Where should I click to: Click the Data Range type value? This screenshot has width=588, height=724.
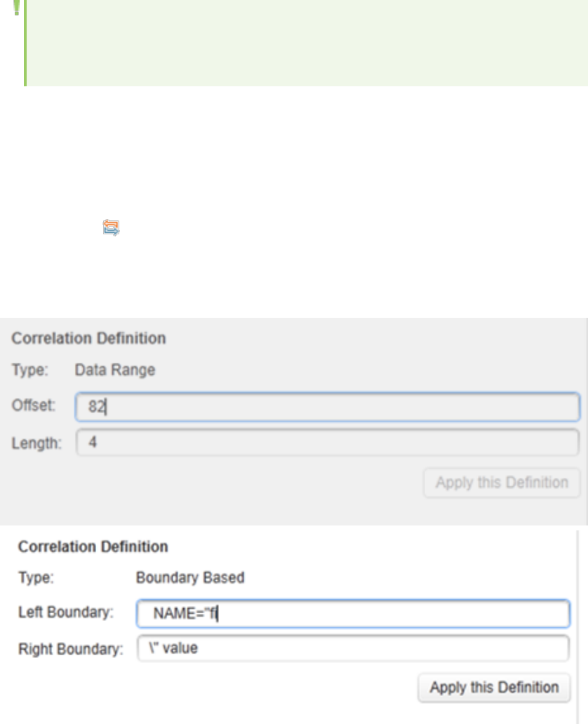coord(115,370)
